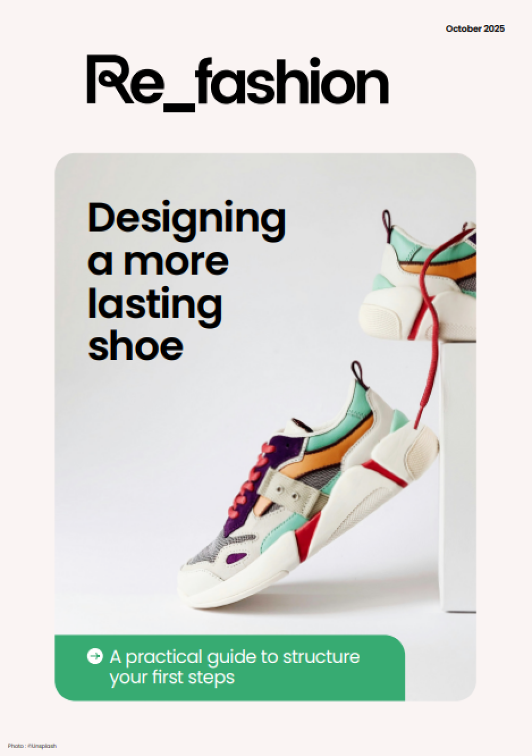532x756 pixels.
Task: Click the underscore in the Re_fashion logo
Action: [179, 107]
